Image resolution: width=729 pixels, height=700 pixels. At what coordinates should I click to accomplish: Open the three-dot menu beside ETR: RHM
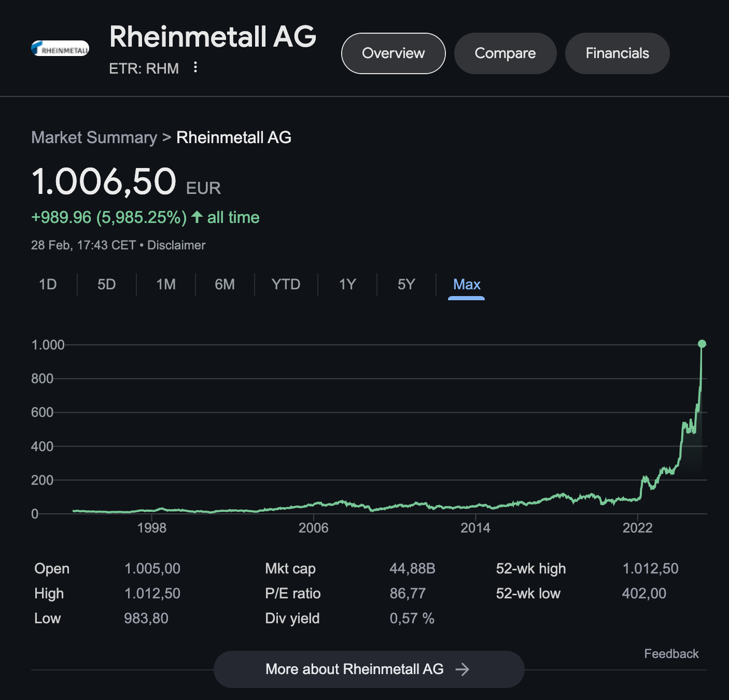195,67
